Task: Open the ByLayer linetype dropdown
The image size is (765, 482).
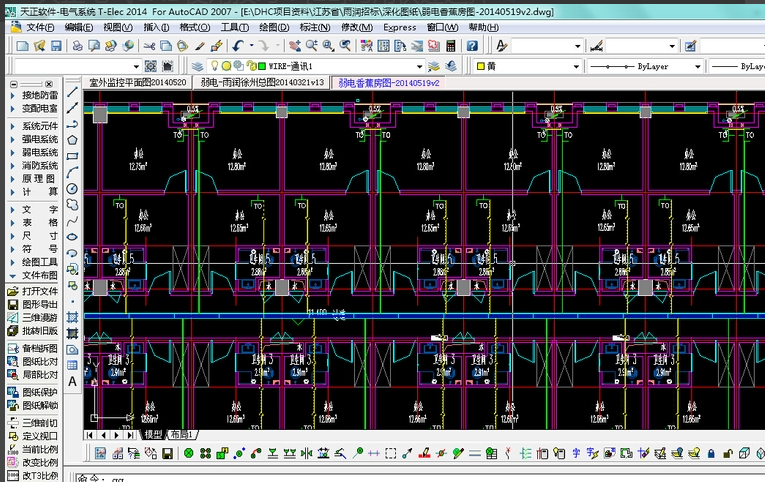Action: click(697, 66)
